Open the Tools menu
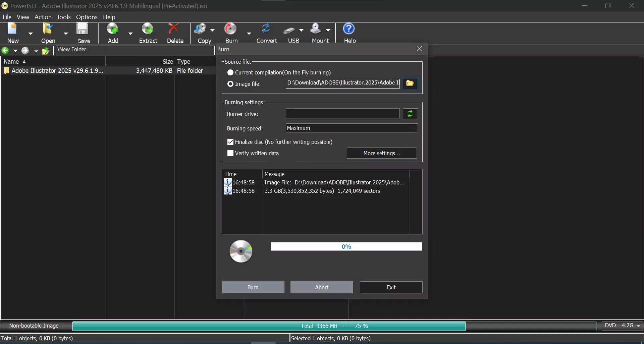 click(64, 17)
